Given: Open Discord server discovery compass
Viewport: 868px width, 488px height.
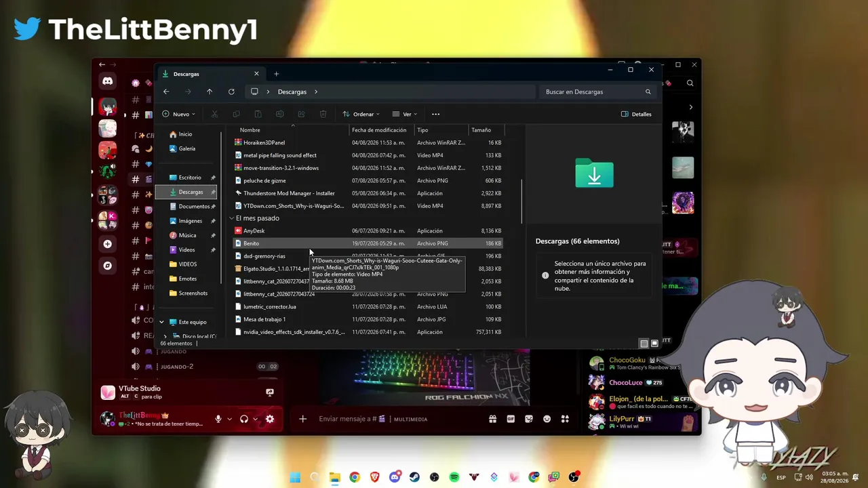Looking at the screenshot, I should tap(107, 266).
